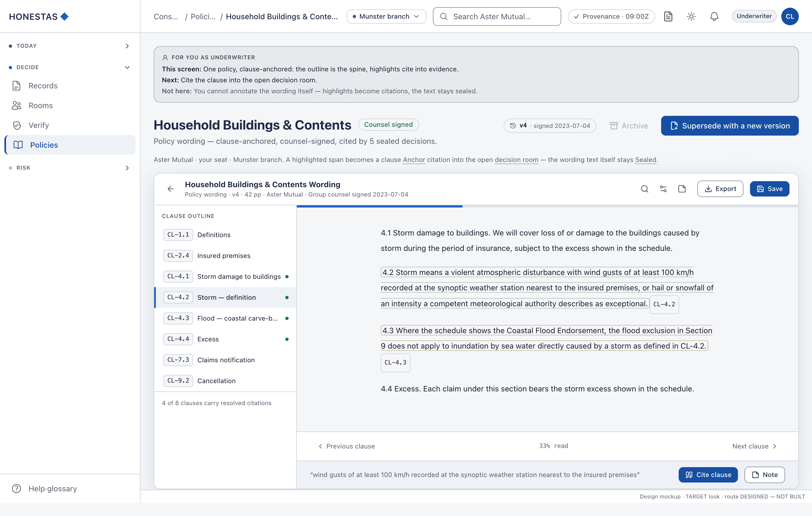Open Rooms in sidebar

70,105
